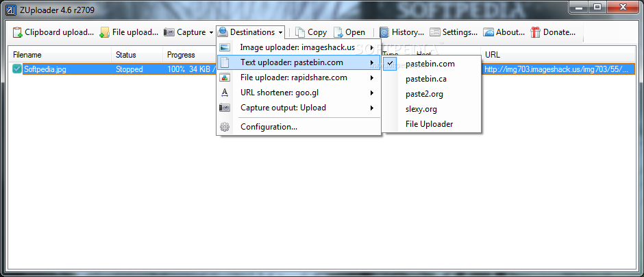Minimize the ZUploader window
The image size is (644, 277).
click(580, 7)
